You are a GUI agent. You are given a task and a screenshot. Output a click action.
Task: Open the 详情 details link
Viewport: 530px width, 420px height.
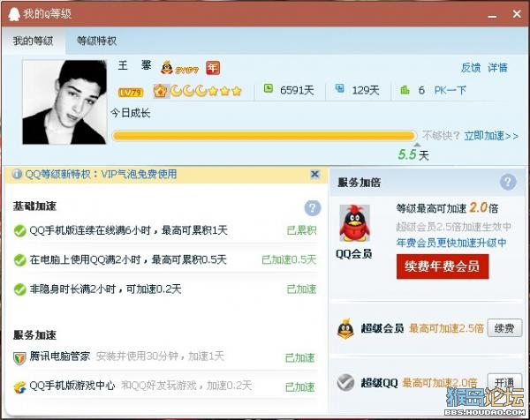pos(497,68)
